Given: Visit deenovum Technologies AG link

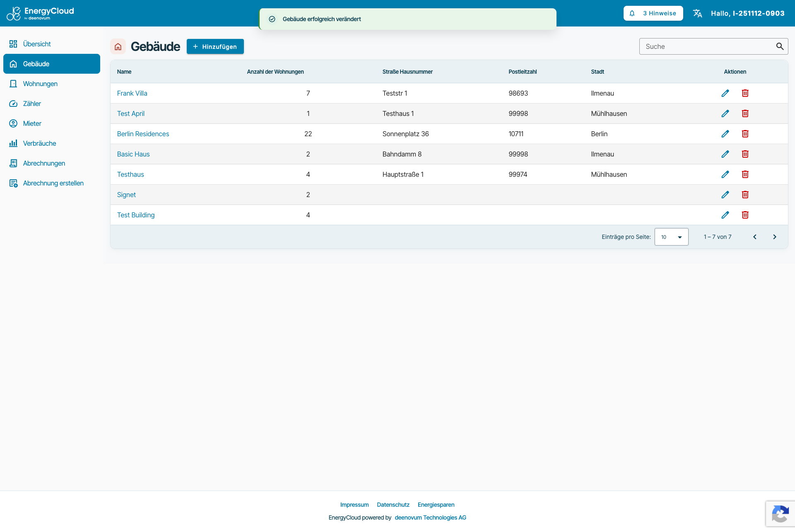Looking at the screenshot, I should point(430,518).
